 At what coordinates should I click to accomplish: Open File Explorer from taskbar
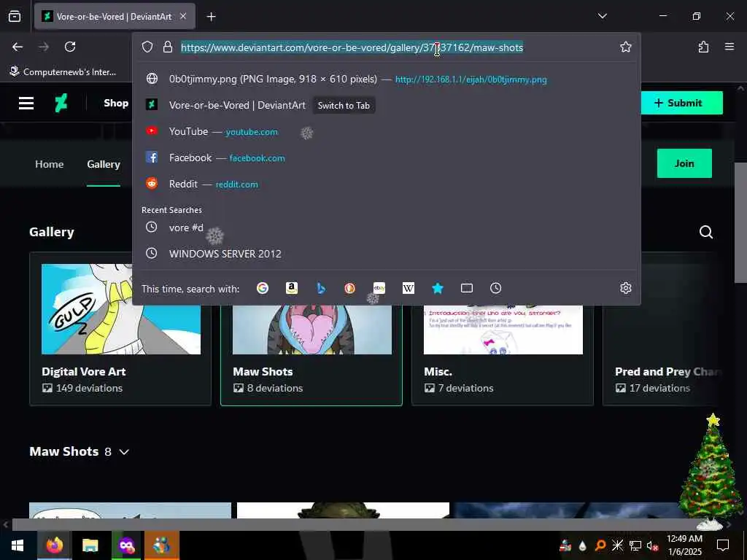(90, 545)
